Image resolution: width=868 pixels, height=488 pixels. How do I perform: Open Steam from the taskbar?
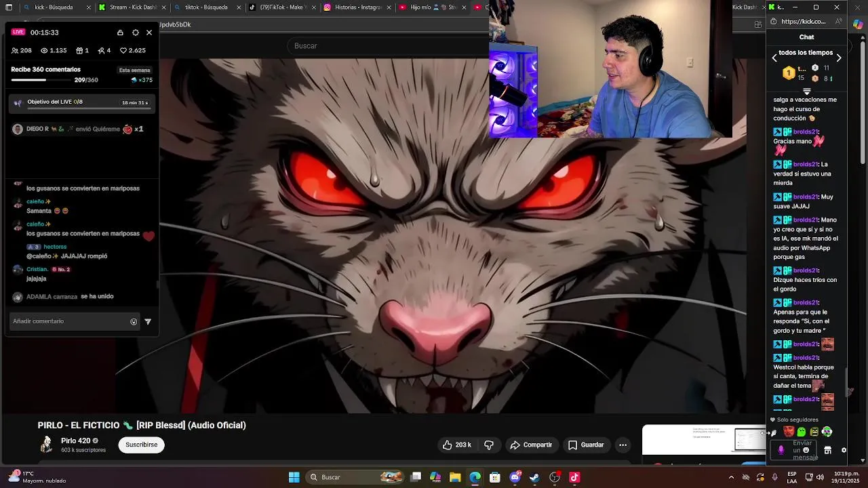click(x=534, y=477)
